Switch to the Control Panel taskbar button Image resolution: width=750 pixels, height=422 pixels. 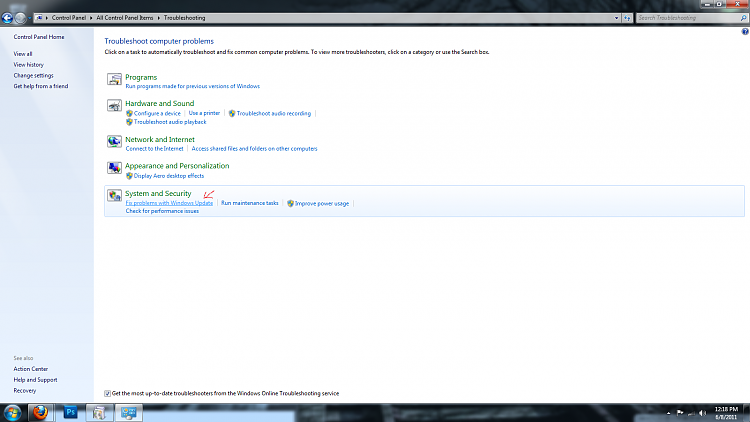point(129,412)
